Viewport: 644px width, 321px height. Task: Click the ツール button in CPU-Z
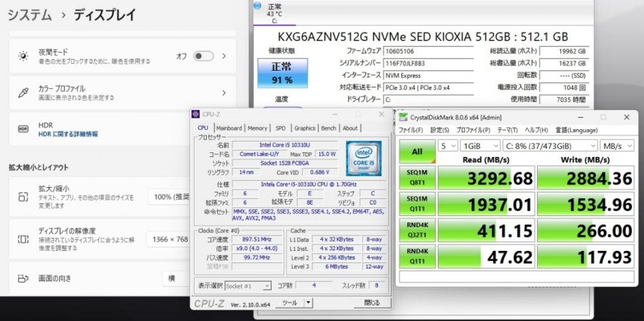click(x=290, y=303)
